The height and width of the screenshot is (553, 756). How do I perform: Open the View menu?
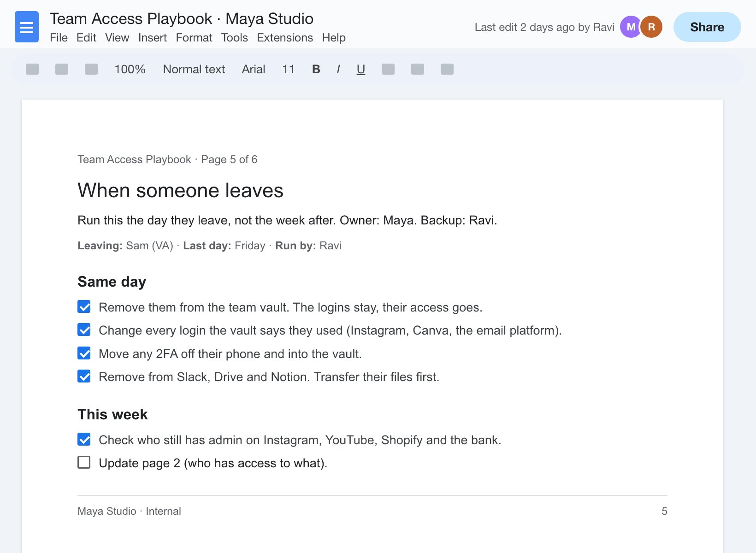[117, 38]
